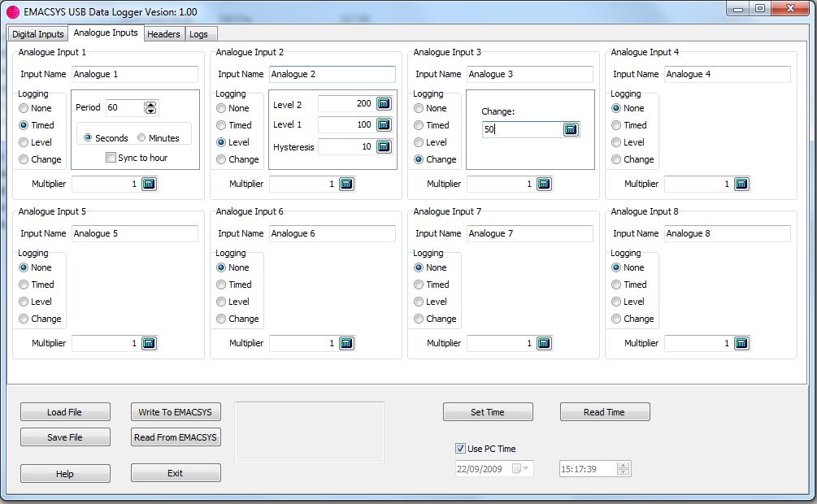Click the time spinner beside 15:17:39
The height and width of the screenshot is (504, 817).
point(623,469)
